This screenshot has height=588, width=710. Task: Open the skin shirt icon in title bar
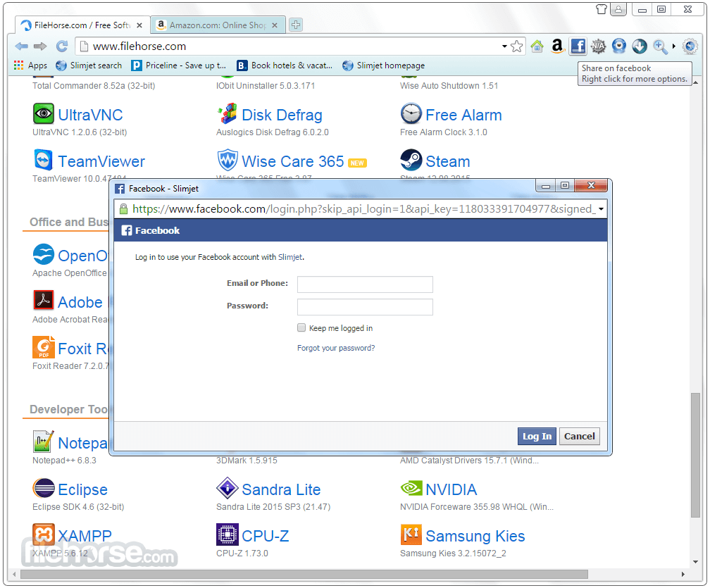pyautogui.click(x=602, y=9)
